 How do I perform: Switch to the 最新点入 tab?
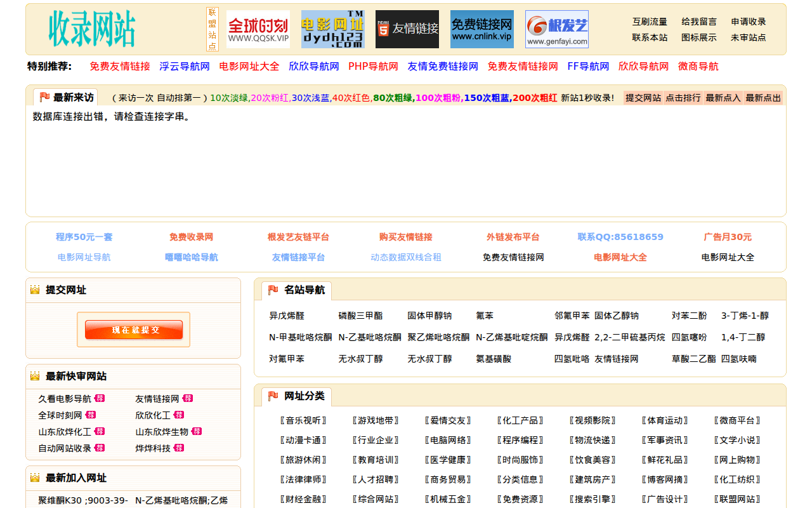(x=723, y=98)
